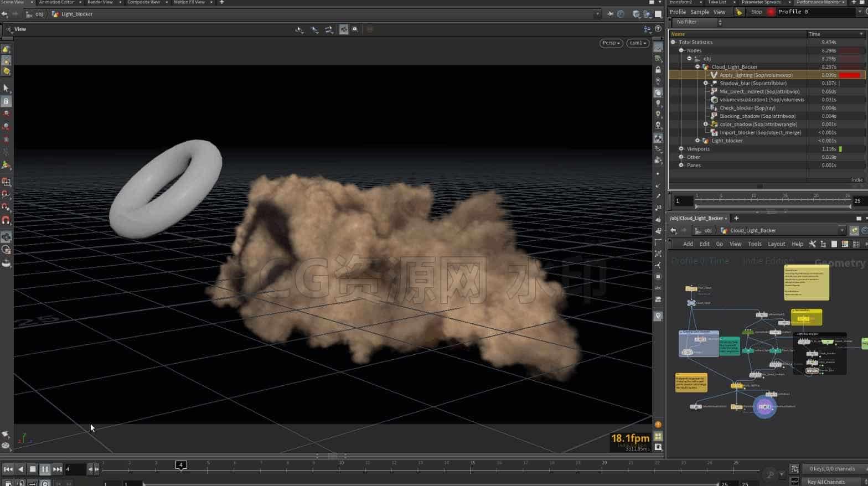Open the Tools menu in network editor
This screenshot has height=486, width=868.
click(x=755, y=244)
